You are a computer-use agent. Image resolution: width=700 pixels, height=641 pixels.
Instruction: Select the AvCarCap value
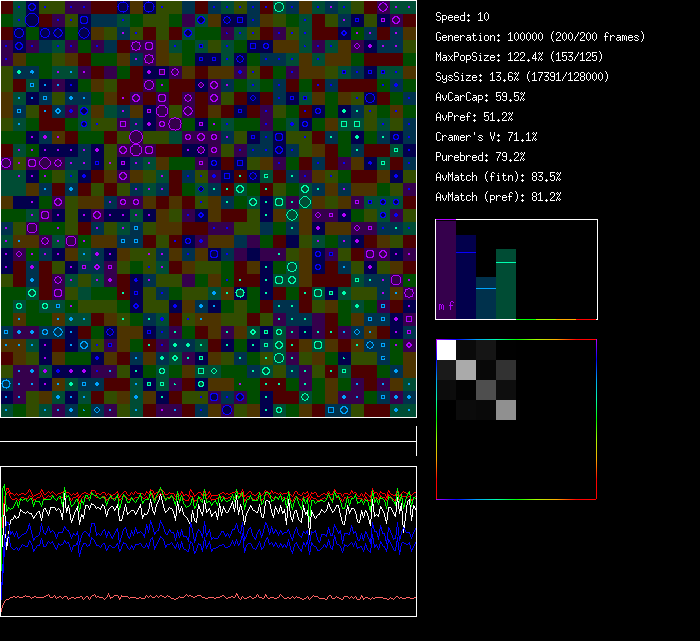[x=480, y=97]
